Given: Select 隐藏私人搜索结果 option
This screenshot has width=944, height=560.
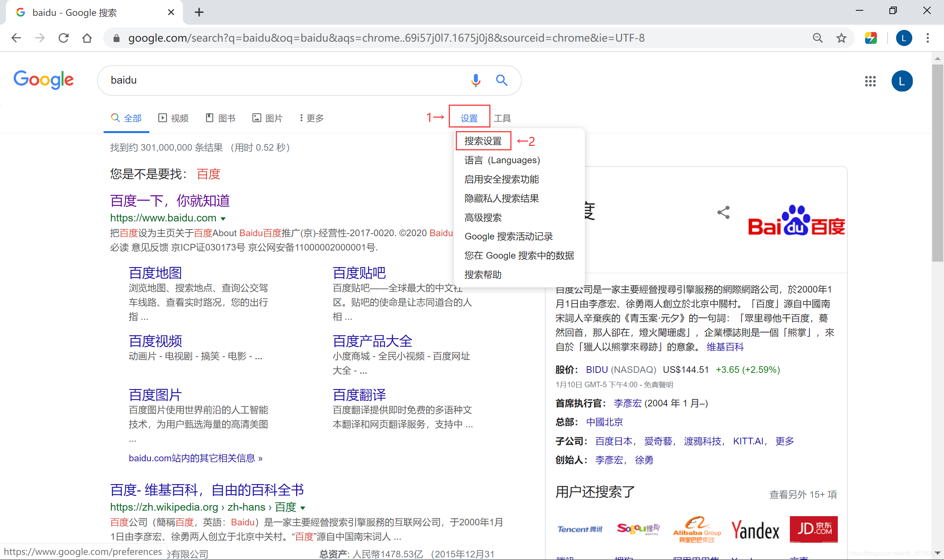Looking at the screenshot, I should pyautogui.click(x=501, y=198).
